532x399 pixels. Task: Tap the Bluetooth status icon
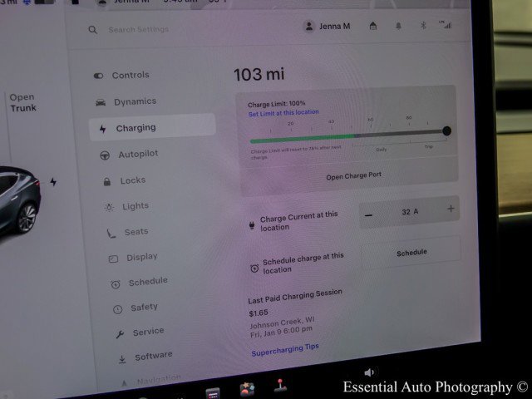[422, 26]
